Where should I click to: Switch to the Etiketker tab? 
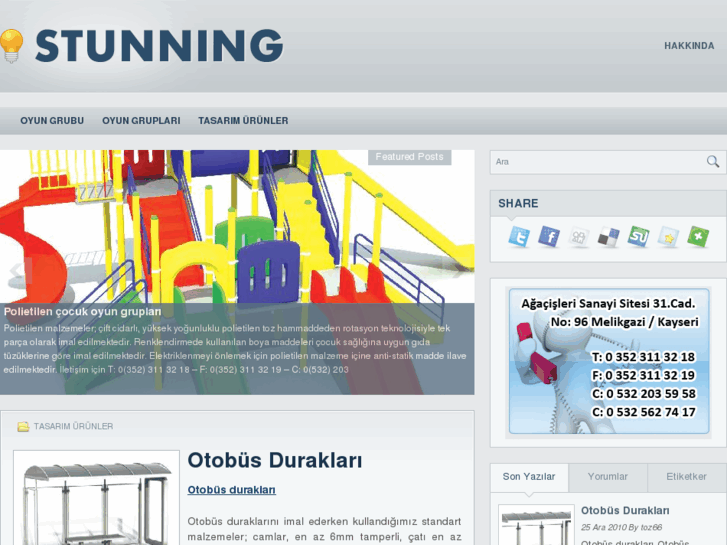click(687, 477)
